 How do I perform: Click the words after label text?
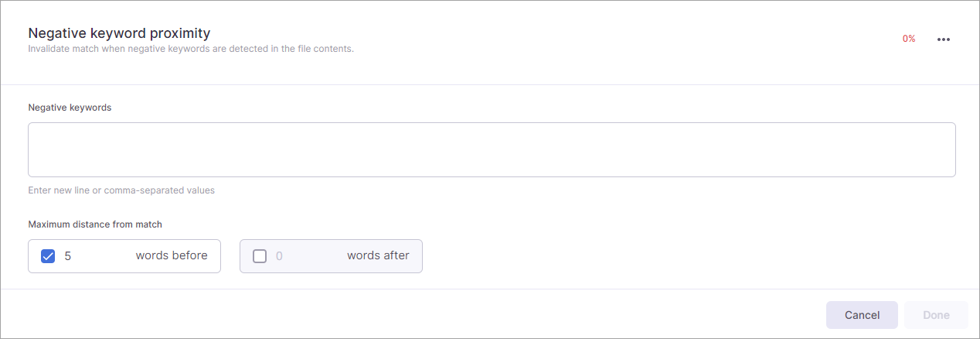378,255
